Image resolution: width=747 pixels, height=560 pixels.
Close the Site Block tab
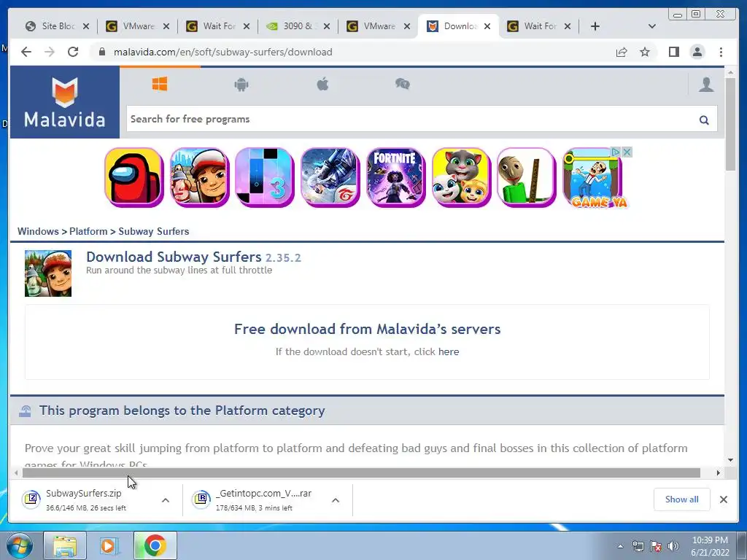click(86, 27)
